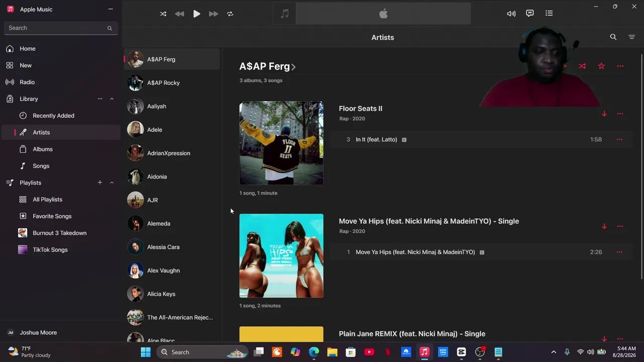The width and height of the screenshot is (644, 362).
Task: Go to the previous track
Action: (179, 14)
